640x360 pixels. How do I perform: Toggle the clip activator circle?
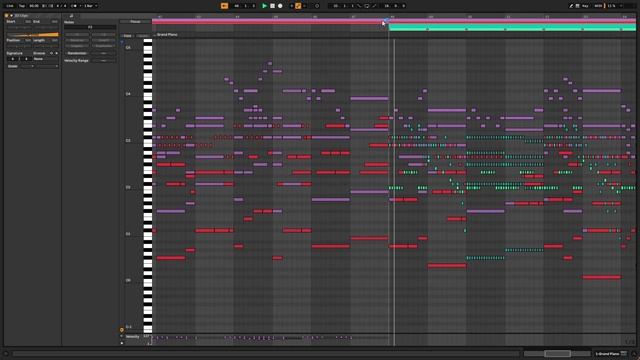[7, 16]
